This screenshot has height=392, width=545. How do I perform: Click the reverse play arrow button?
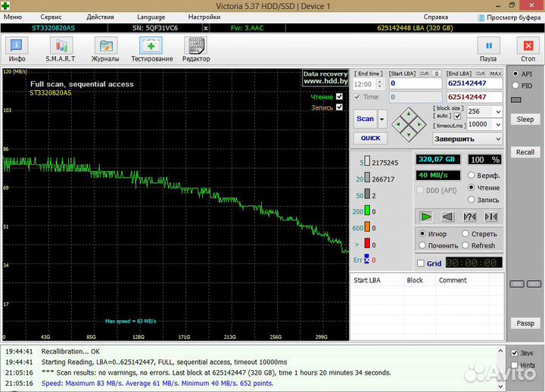click(447, 216)
